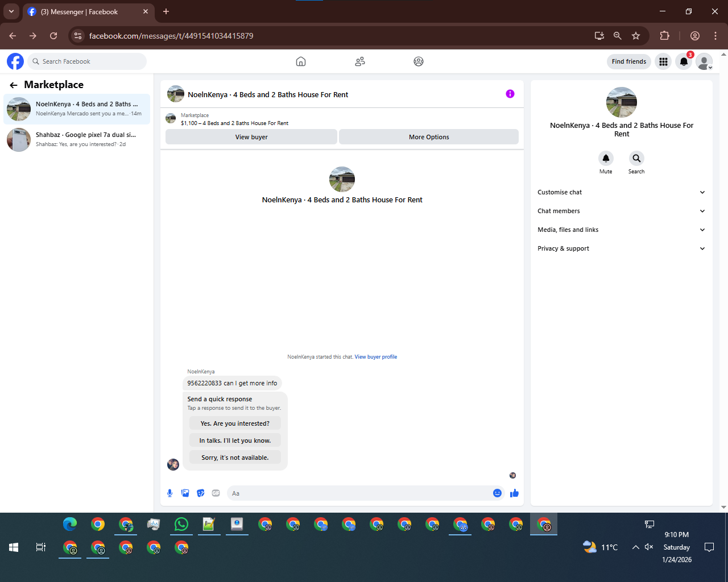Open the Windows notification center icon
The height and width of the screenshot is (582, 728).
pyautogui.click(x=709, y=547)
